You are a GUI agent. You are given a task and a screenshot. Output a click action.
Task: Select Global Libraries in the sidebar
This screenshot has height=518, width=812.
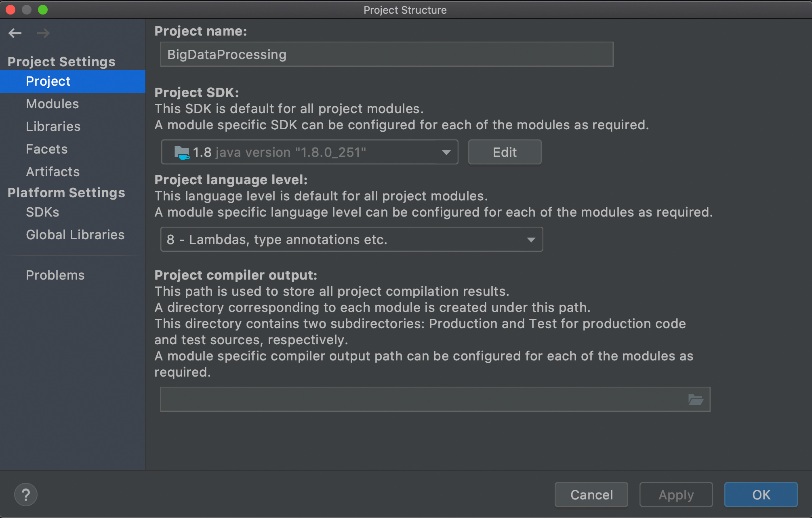tap(75, 235)
